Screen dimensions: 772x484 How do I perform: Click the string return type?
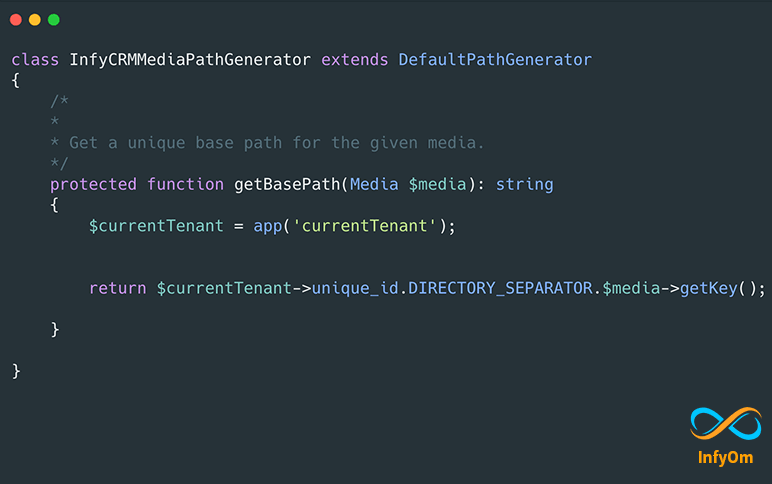[x=524, y=185]
